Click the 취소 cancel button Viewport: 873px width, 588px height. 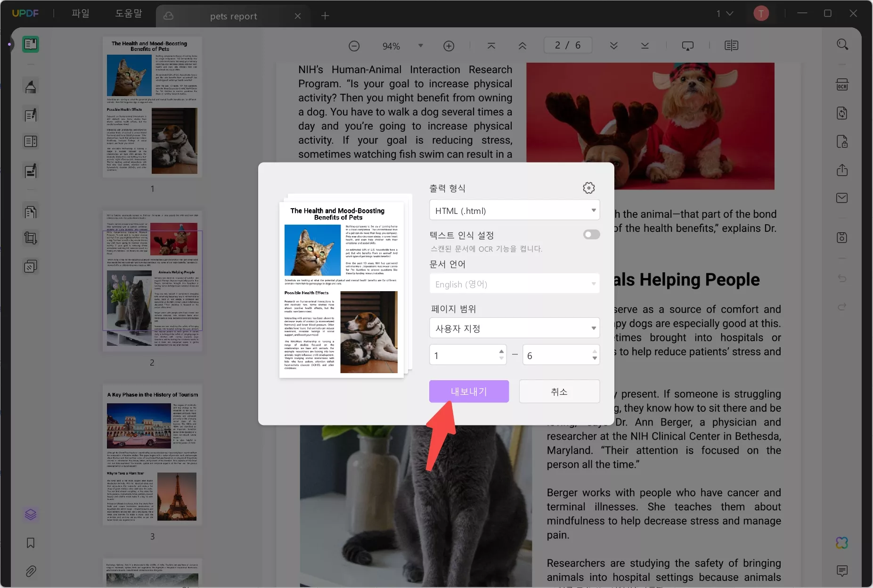pyautogui.click(x=559, y=391)
